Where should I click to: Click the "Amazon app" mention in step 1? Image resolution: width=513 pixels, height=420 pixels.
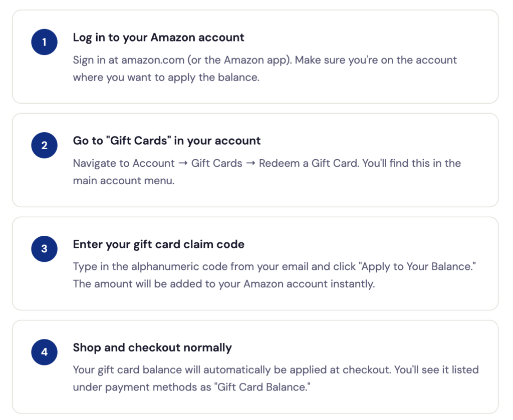pyautogui.click(x=256, y=60)
